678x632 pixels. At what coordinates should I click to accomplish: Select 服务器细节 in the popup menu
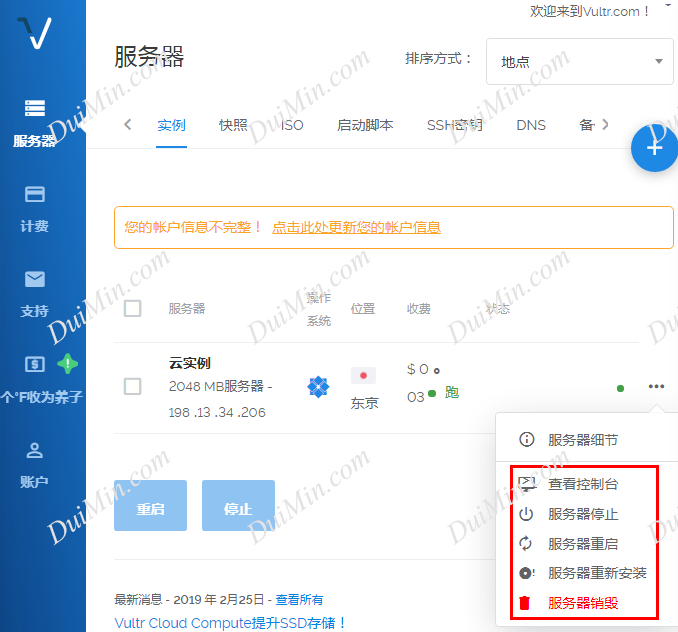(583, 440)
